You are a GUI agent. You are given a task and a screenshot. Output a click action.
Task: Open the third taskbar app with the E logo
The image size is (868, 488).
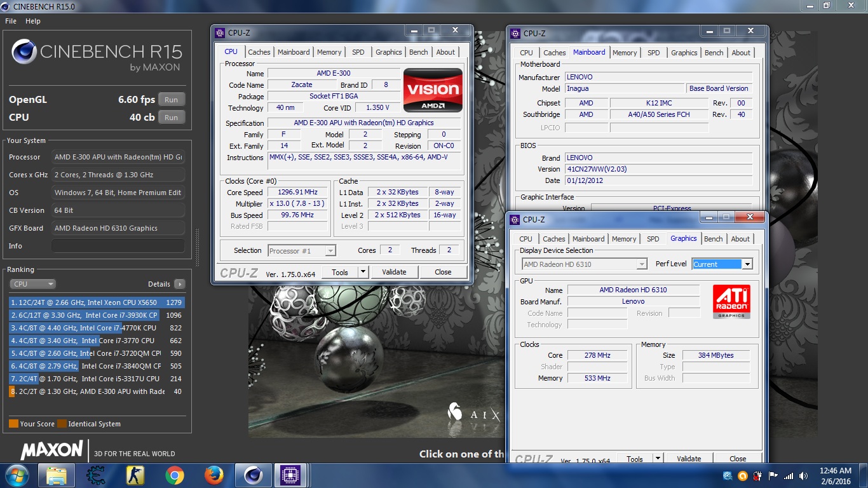(96, 475)
